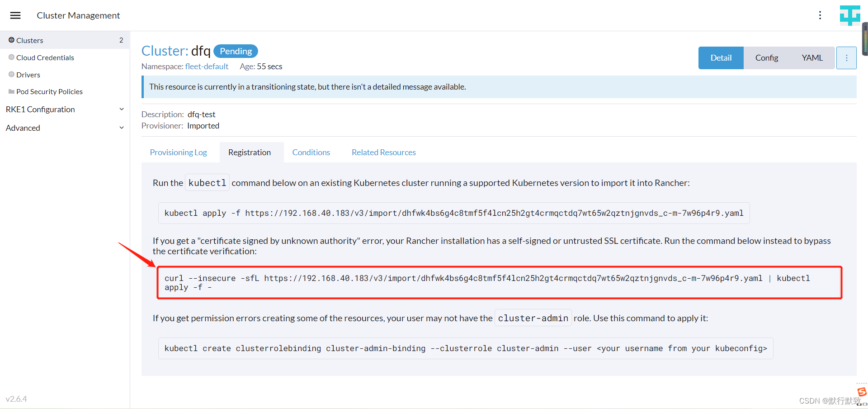Copy the curl --insecure command block

(x=499, y=283)
